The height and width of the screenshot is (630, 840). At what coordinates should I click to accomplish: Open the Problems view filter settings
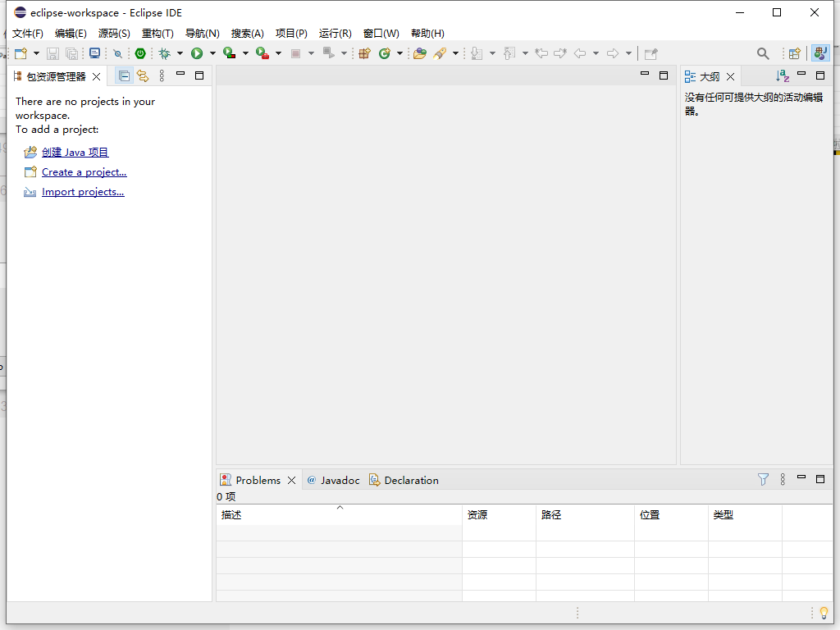click(763, 479)
